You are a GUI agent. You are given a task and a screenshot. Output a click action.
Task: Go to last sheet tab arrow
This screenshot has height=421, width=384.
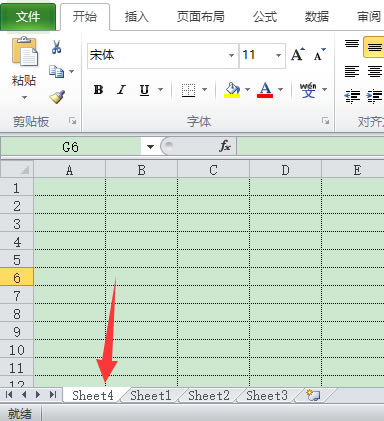(x=53, y=395)
